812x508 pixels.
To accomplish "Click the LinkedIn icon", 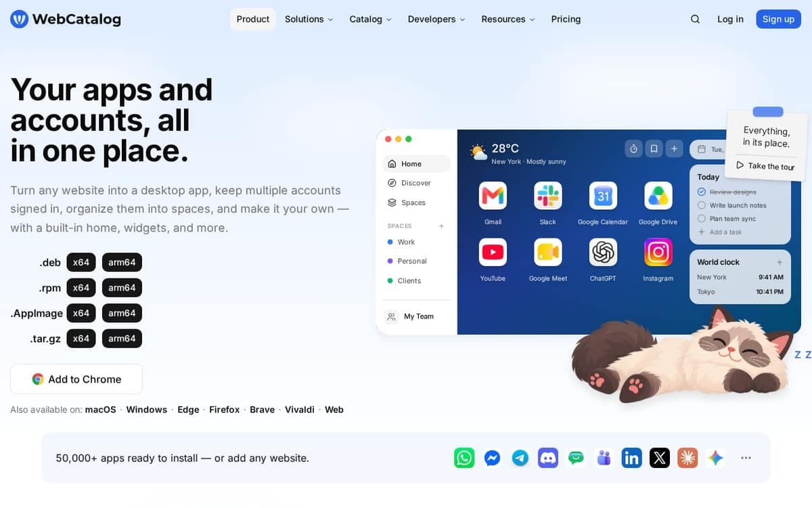I will (x=632, y=458).
